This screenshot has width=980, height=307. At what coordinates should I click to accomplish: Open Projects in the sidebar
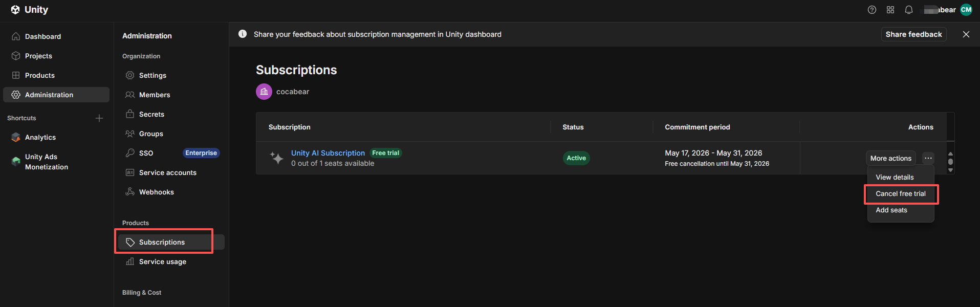tap(56, 56)
